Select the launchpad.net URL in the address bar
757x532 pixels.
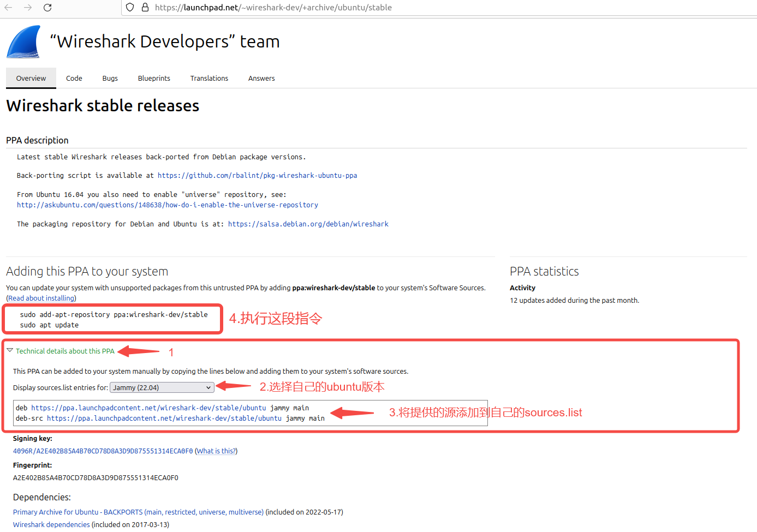point(273,8)
